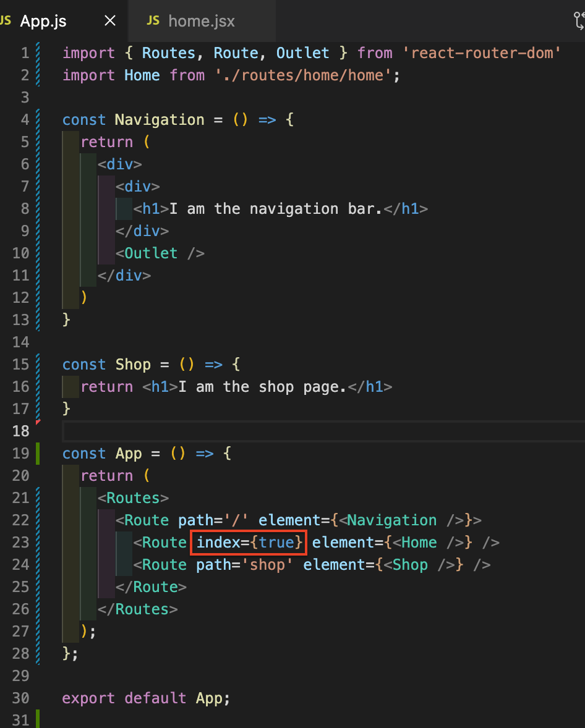Click the 'return' keyword on line 5
The image size is (585, 728).
(106, 142)
